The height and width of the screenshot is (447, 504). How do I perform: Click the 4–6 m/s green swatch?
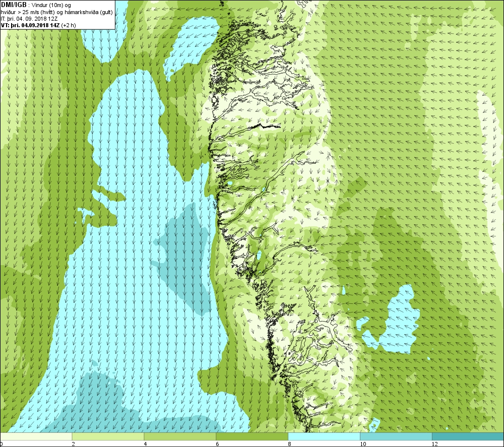(x=180, y=436)
